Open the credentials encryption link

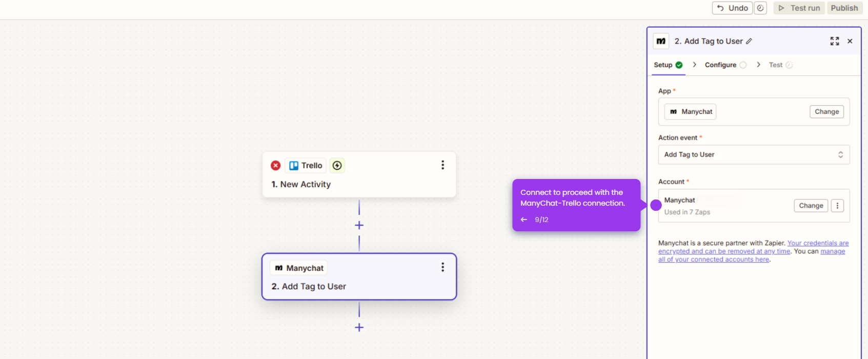(x=754, y=247)
